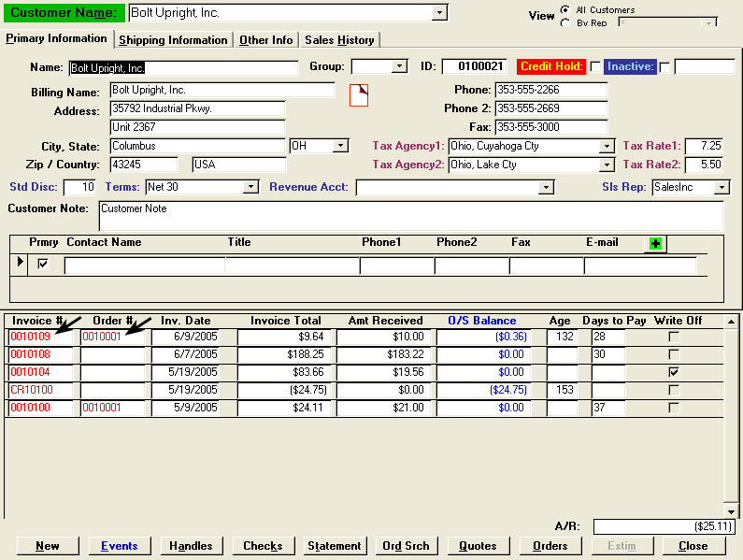Click the Customer Note text field

point(410,216)
